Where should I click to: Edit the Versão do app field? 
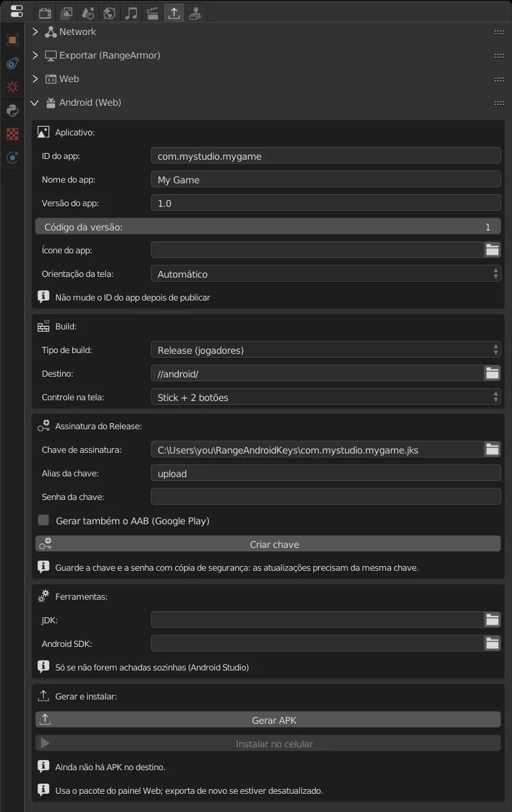326,203
